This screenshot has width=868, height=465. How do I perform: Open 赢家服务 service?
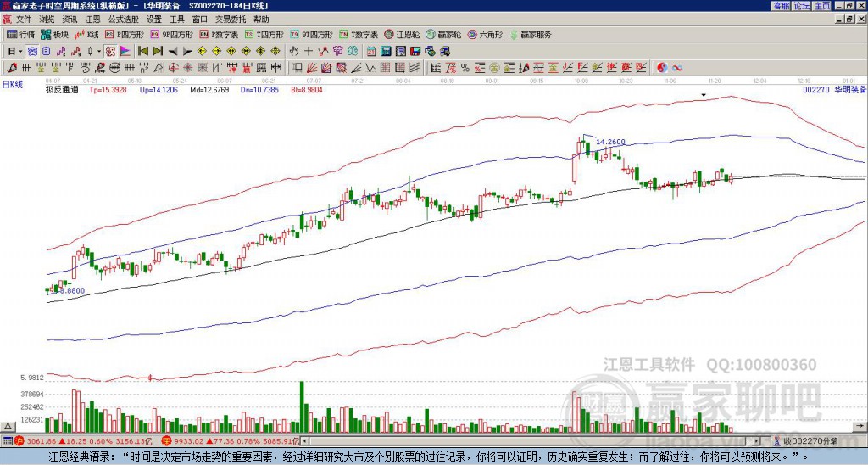tap(531, 34)
